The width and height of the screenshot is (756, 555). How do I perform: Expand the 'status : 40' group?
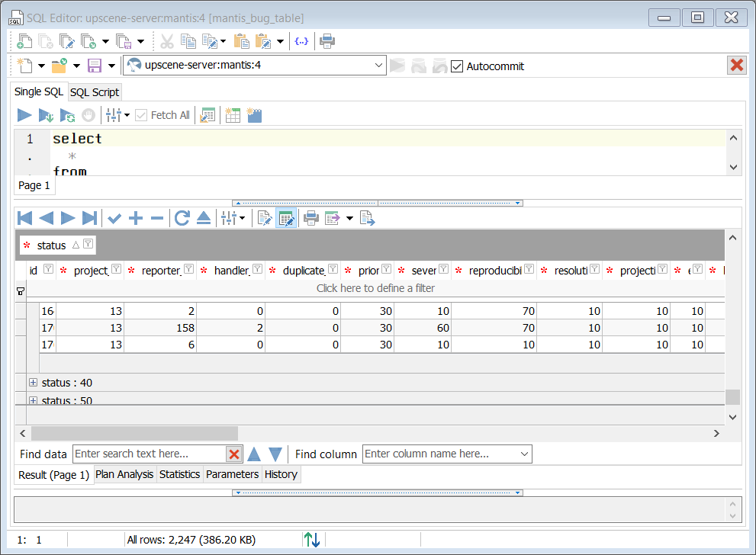click(x=33, y=383)
